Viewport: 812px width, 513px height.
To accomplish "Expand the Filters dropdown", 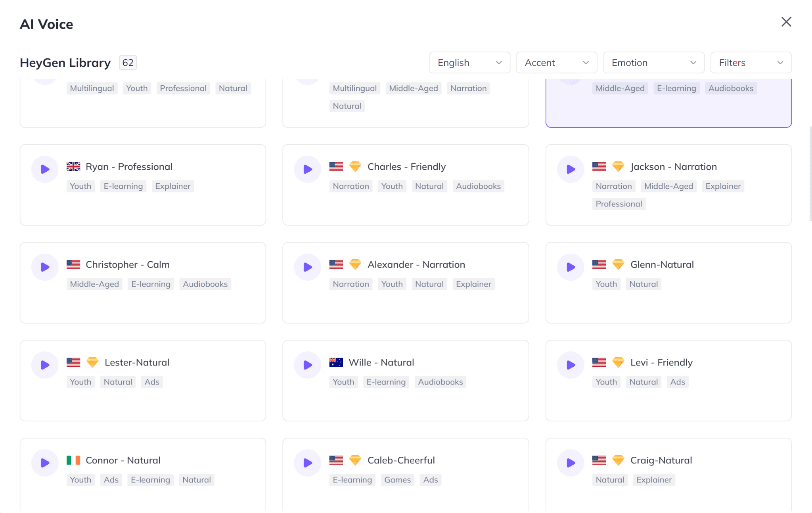I will tap(751, 63).
